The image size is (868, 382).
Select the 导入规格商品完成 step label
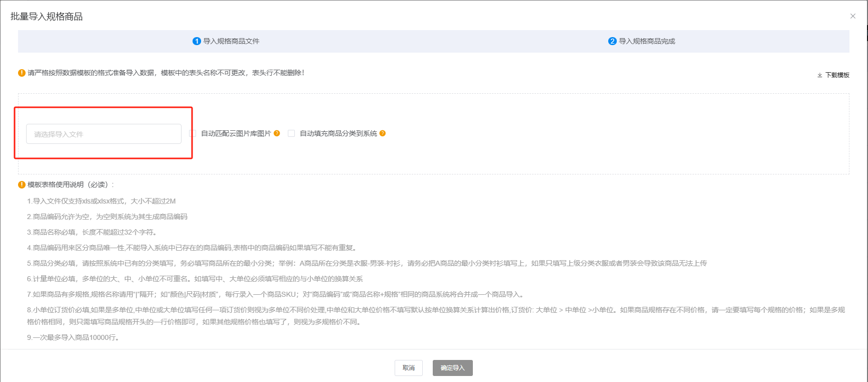647,41
